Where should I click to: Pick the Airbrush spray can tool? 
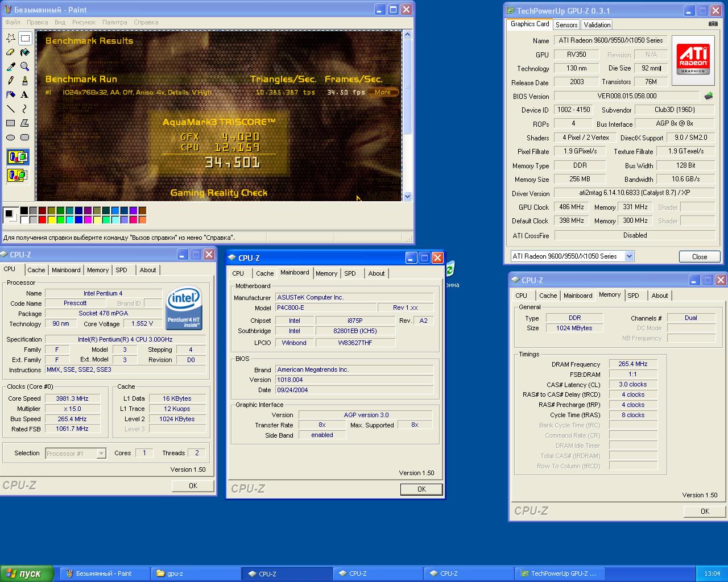[11, 95]
